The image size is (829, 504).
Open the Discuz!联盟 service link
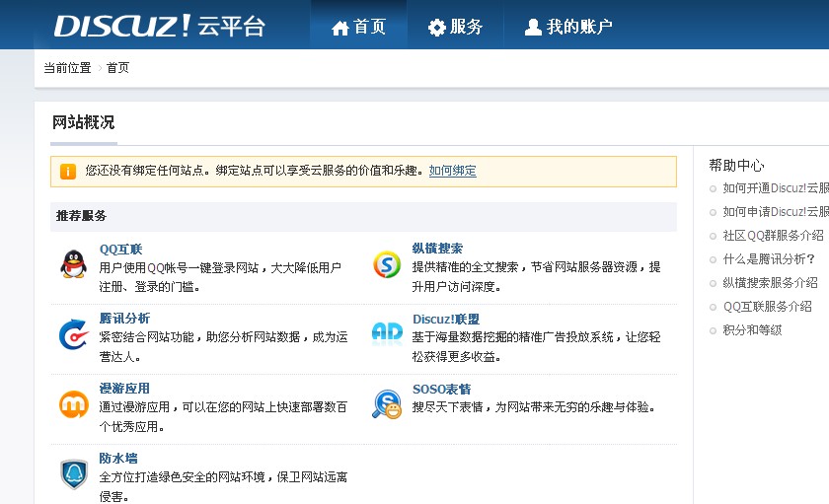point(446,320)
